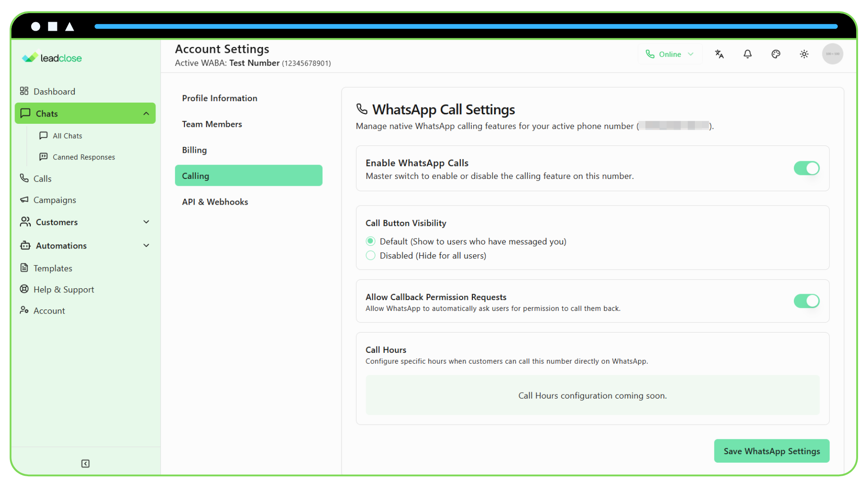This screenshot has width=868, height=488.
Task: Open the color theme palette
Action: (x=776, y=54)
